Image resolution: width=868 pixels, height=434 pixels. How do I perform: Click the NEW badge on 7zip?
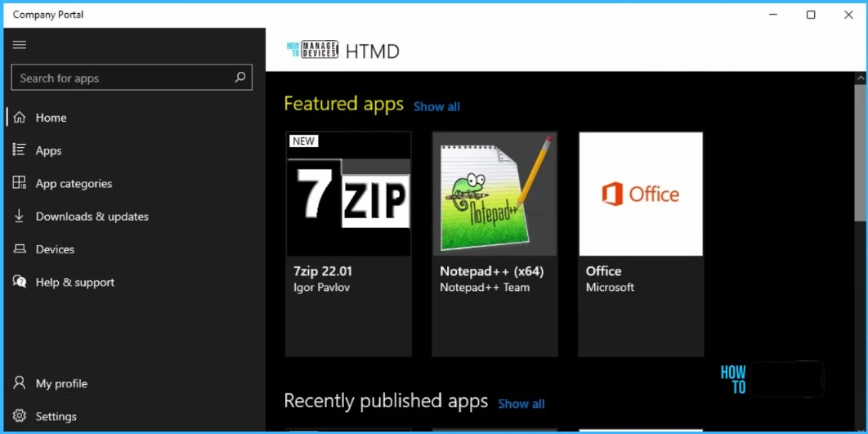(303, 141)
